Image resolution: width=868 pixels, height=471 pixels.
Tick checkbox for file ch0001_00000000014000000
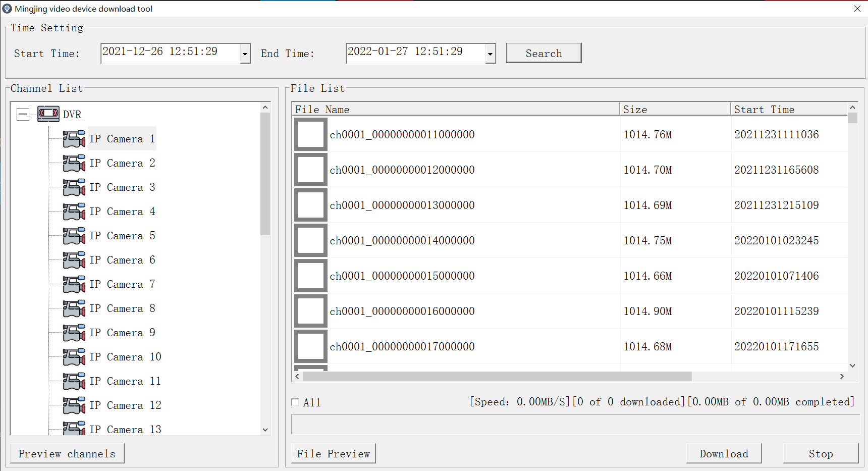[310, 240]
